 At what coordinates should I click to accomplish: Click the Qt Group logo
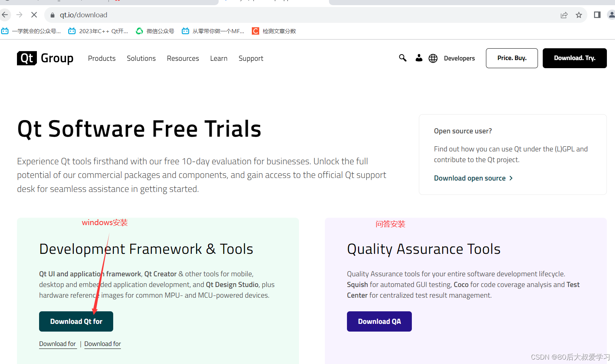pos(45,58)
